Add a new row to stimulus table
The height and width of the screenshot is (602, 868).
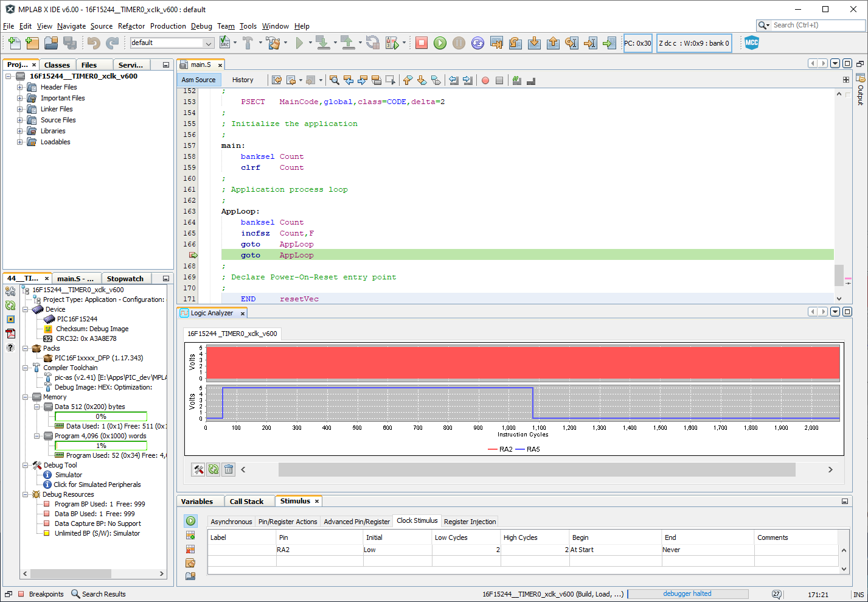click(190, 536)
